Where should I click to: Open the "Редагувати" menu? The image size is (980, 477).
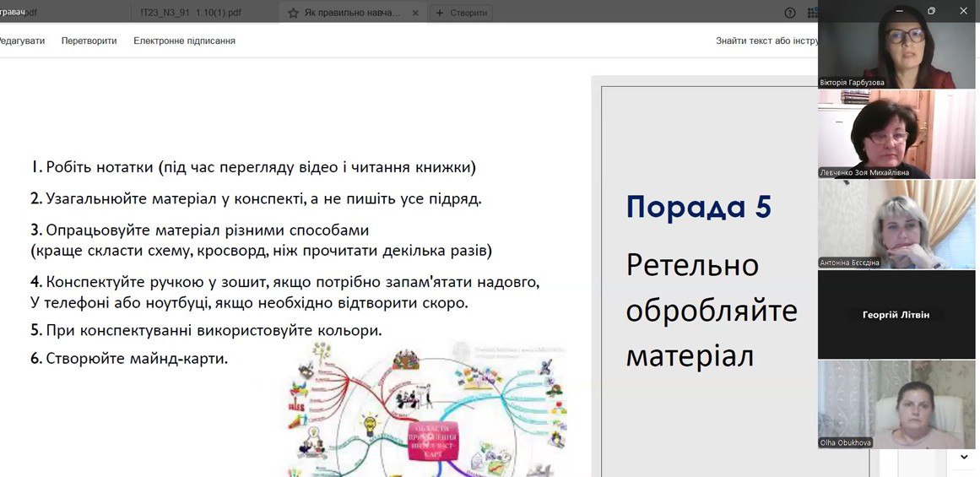click(x=22, y=41)
